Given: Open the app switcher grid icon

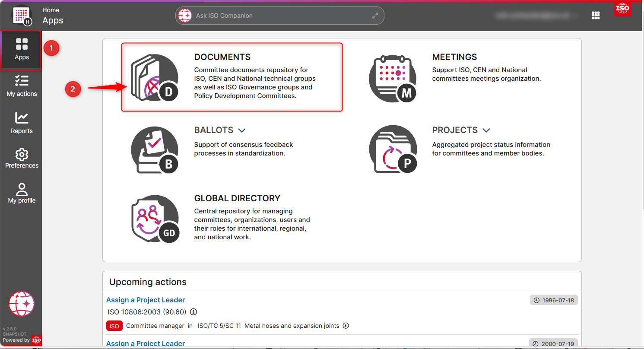Looking at the screenshot, I should [596, 16].
